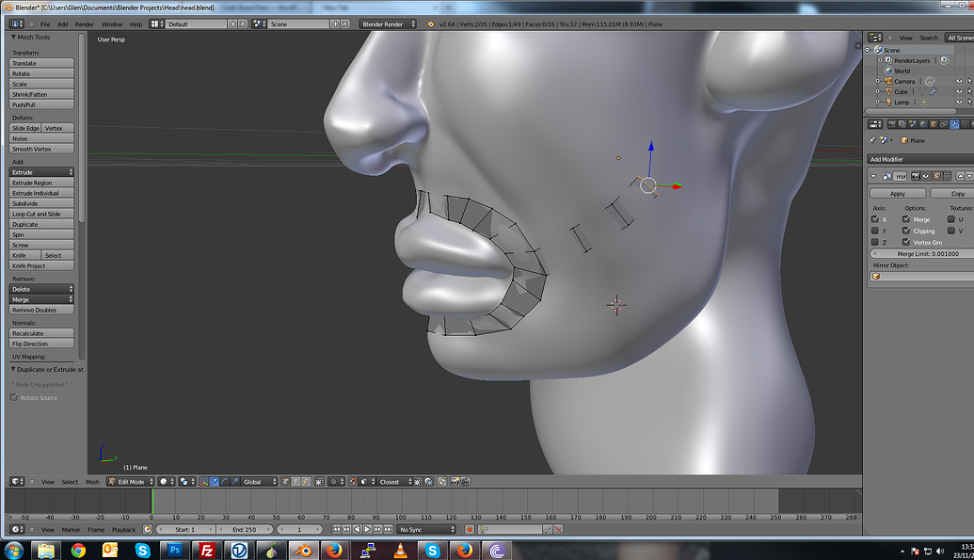Enable the Z axis checkbox
This screenshot has width=974, height=560.
click(875, 242)
